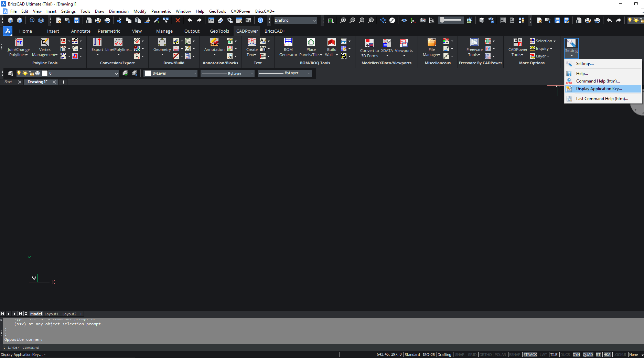The width and height of the screenshot is (644, 358).
Task: Click the cut scissors icon
Action: click(x=119, y=20)
